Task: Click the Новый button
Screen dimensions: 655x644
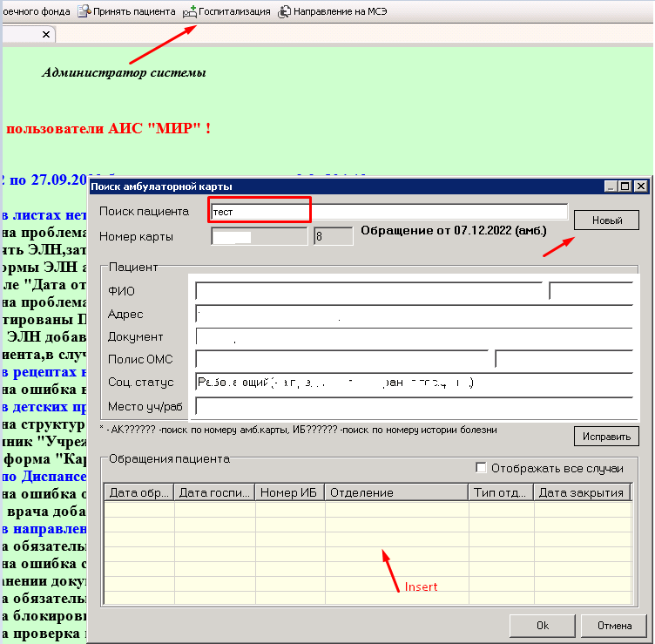Action: (x=606, y=220)
